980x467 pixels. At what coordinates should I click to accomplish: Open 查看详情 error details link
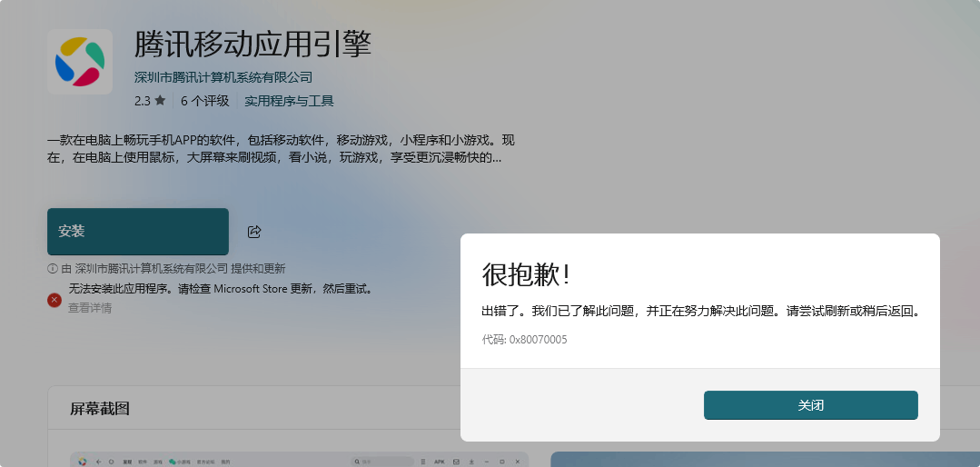tap(90, 308)
